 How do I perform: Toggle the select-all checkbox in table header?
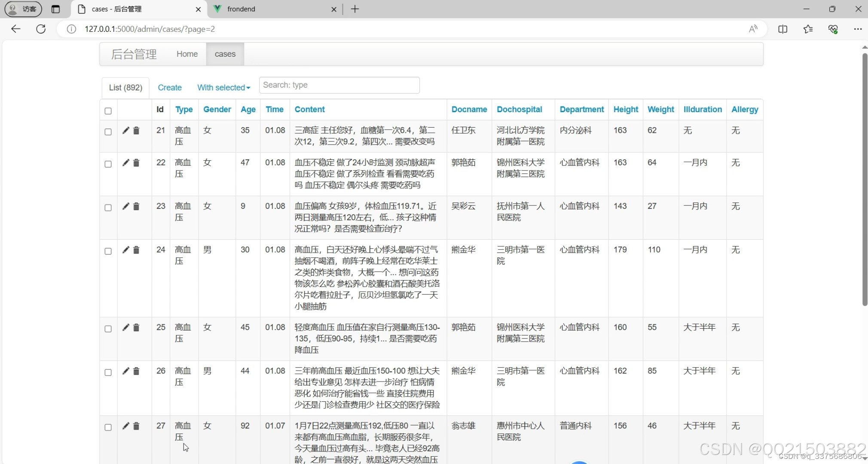108,110
